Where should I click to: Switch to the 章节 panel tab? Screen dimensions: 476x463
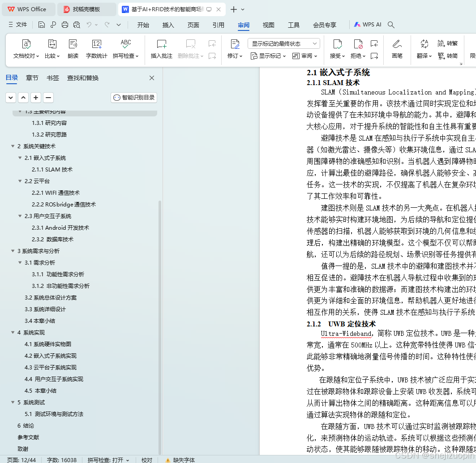[x=32, y=78]
